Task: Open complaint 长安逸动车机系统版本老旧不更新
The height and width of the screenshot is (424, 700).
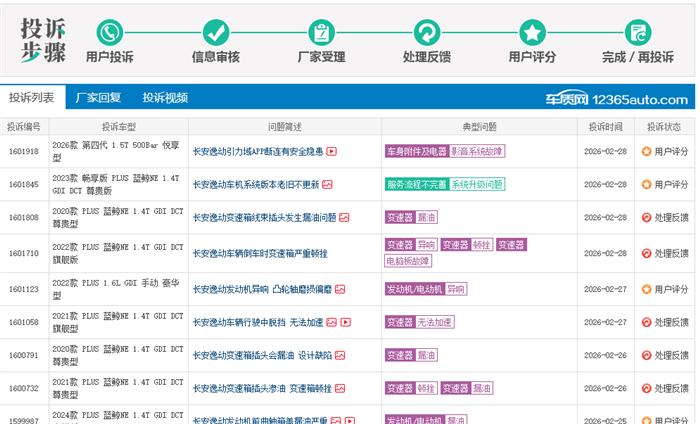Action: 256,185
